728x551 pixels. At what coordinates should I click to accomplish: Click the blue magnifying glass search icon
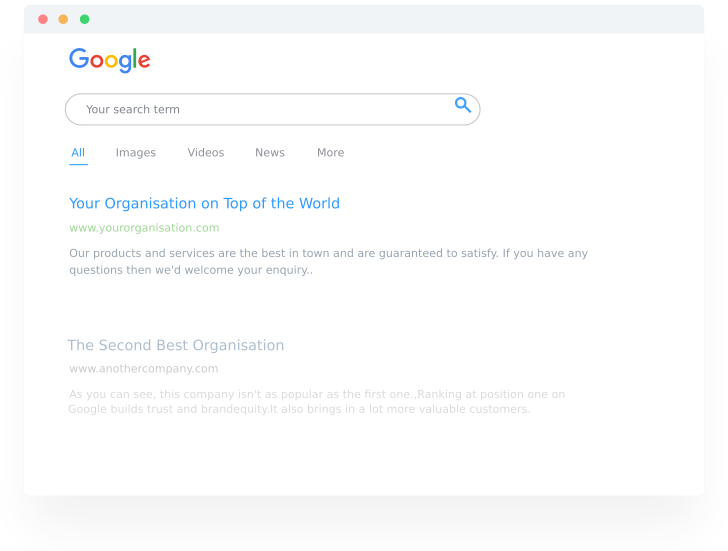pos(462,105)
